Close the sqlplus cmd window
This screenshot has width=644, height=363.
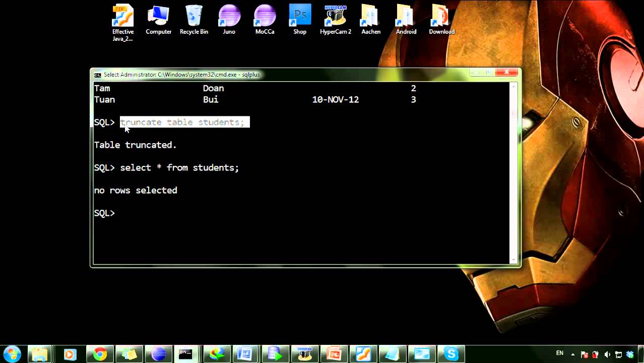point(506,72)
